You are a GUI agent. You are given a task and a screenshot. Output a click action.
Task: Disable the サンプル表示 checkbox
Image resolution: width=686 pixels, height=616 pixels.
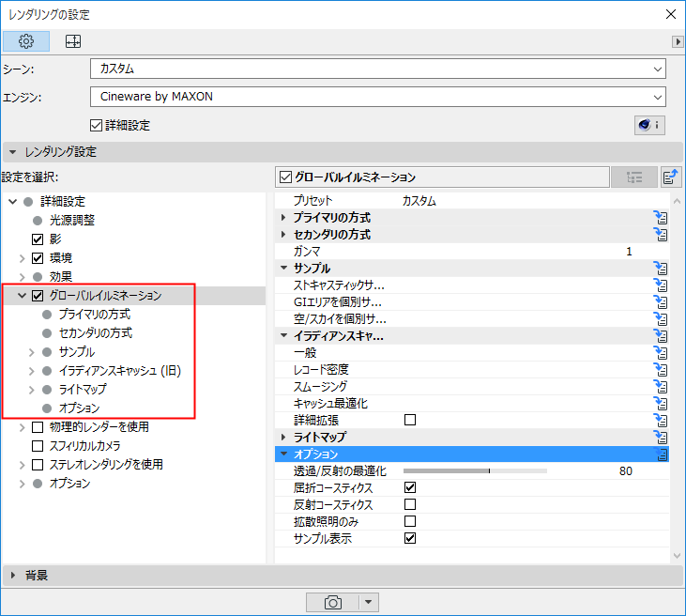click(410, 538)
